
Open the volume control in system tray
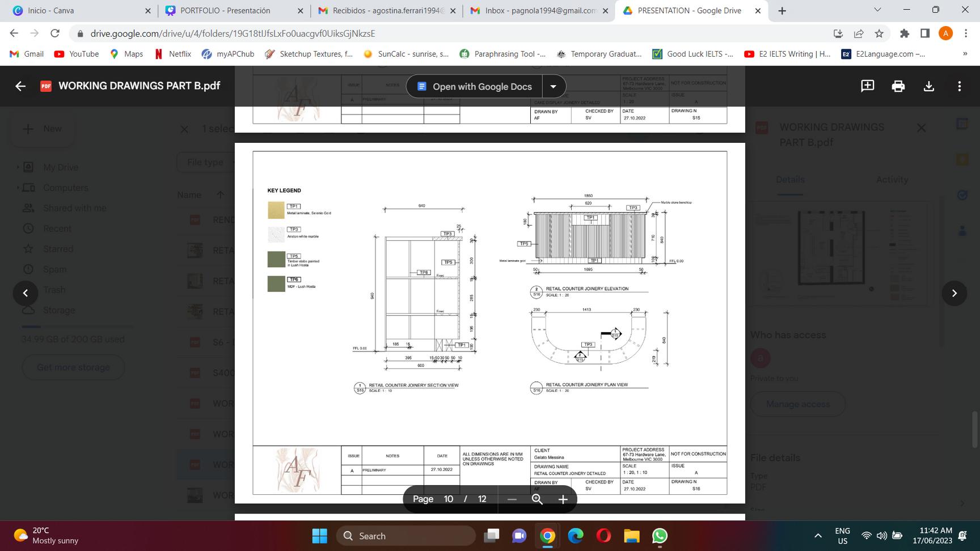(881, 536)
